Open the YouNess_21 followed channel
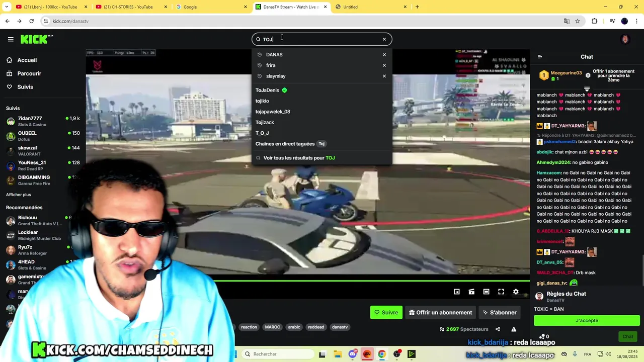Screen dimensions: 644x362 (43, 165)
